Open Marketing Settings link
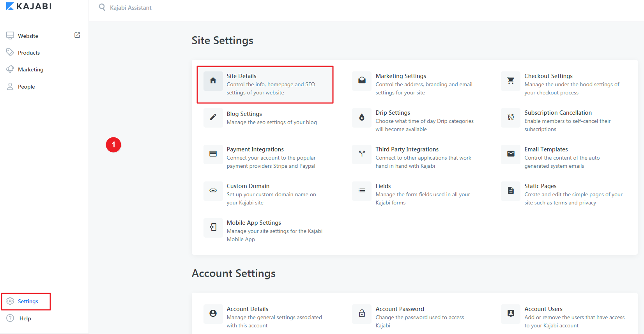Viewport: 644px width, 334px height. point(401,76)
